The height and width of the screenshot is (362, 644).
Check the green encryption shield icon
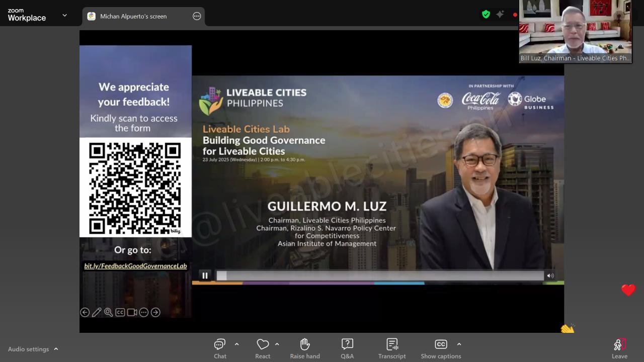coord(486,15)
